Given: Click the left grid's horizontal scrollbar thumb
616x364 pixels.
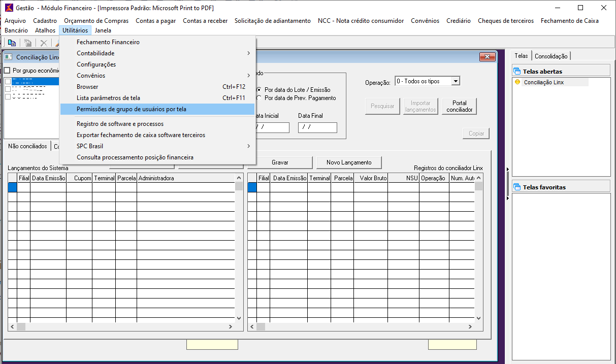Looking at the screenshot, I should tap(21, 327).
